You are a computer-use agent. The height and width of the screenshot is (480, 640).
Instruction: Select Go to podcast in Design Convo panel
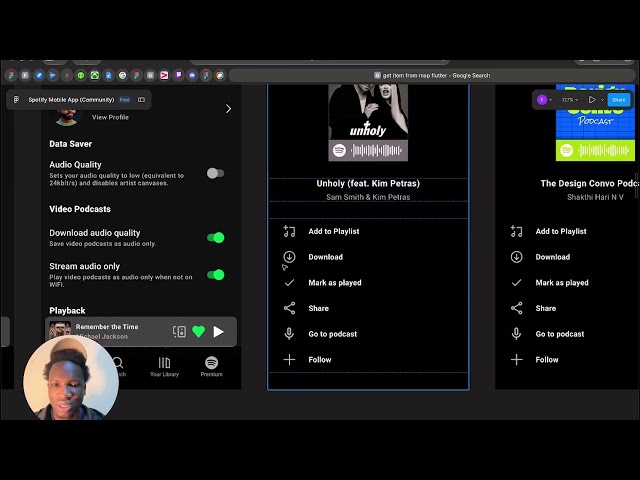coord(560,334)
